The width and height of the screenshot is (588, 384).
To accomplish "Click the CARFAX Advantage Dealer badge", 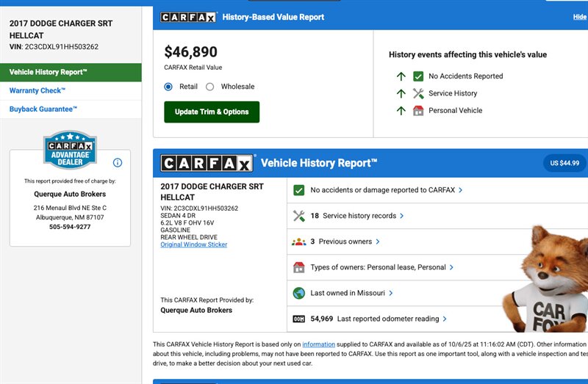I will pos(70,151).
